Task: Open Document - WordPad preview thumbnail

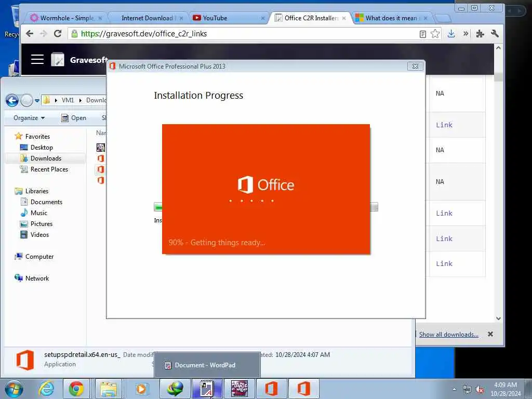Action: (207, 365)
